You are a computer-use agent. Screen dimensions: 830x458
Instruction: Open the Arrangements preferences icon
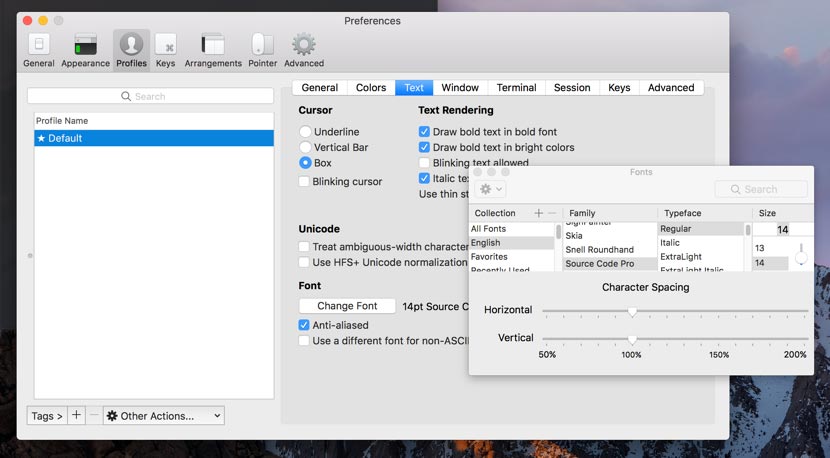(x=213, y=50)
